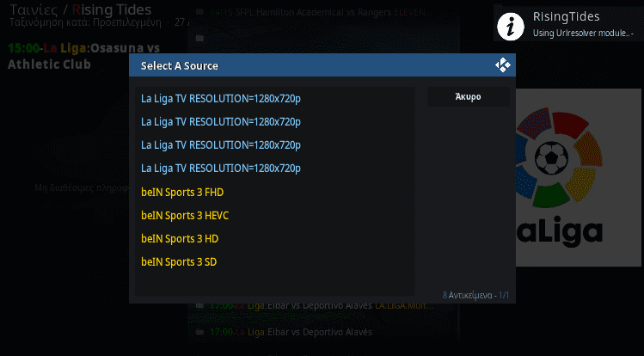Click the RisingTides notification title
This screenshot has height=356, width=644.
point(566,17)
